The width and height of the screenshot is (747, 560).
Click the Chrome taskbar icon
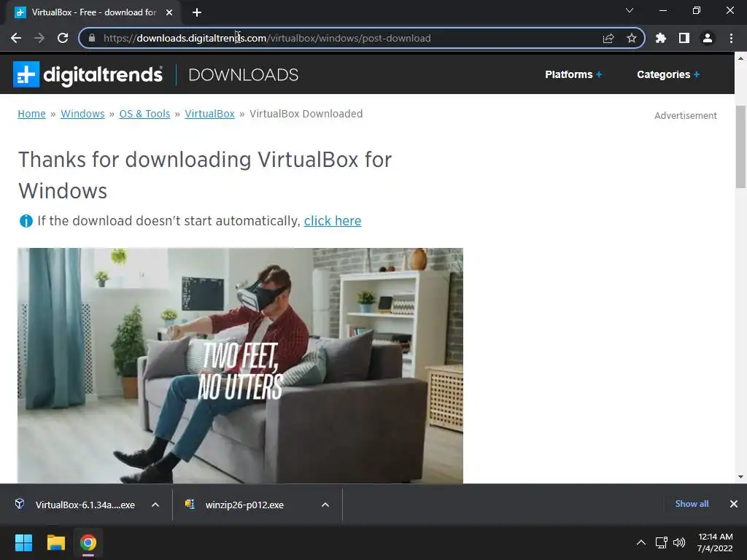88,542
